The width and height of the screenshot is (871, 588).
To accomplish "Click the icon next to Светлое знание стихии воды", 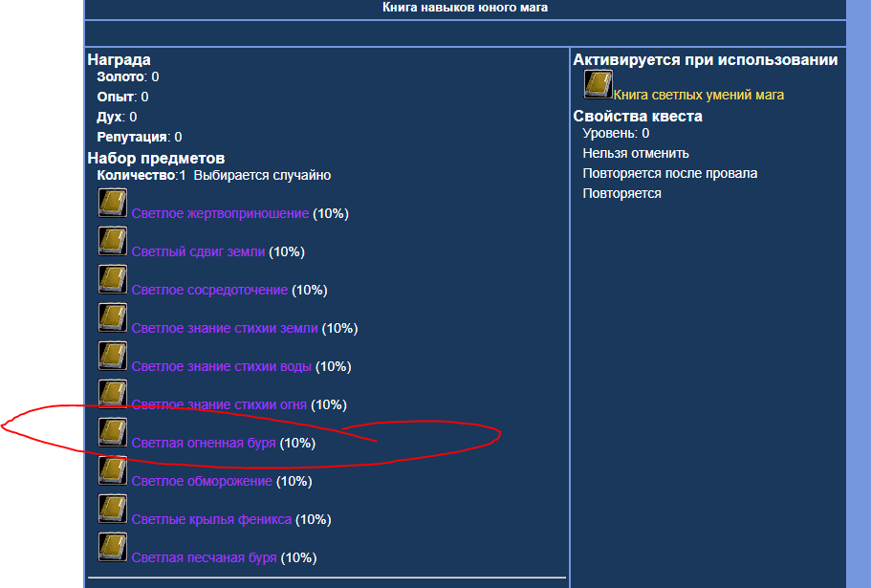I will (x=113, y=356).
